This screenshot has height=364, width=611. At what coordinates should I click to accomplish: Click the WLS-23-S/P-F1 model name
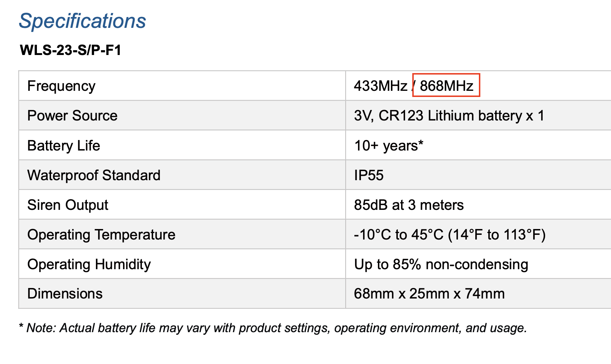tap(71, 50)
